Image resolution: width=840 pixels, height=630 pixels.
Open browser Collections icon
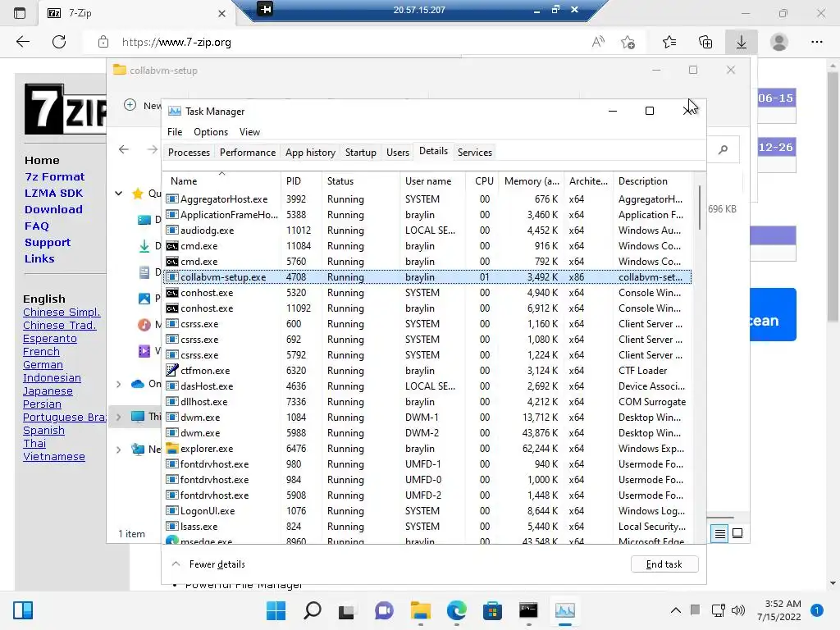coord(705,42)
